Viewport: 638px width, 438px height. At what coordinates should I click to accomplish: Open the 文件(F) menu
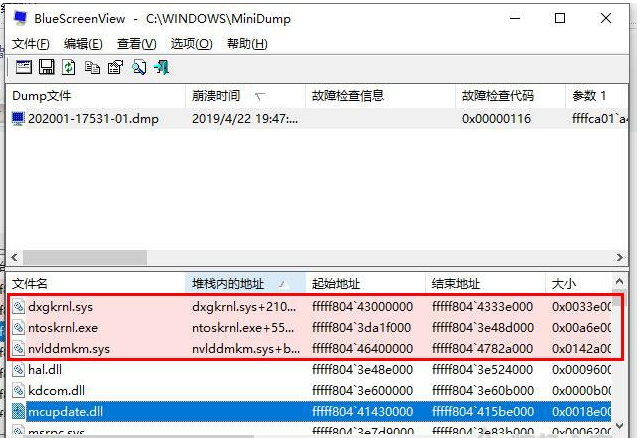[x=31, y=44]
